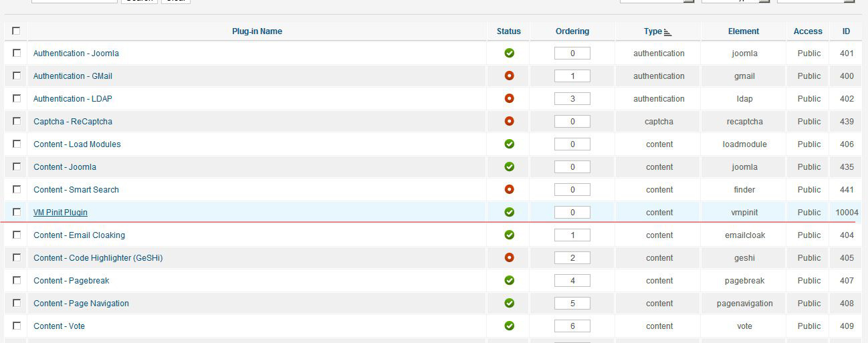Tick the Content - Load Modules checkbox
868x343 pixels.
[x=17, y=144]
